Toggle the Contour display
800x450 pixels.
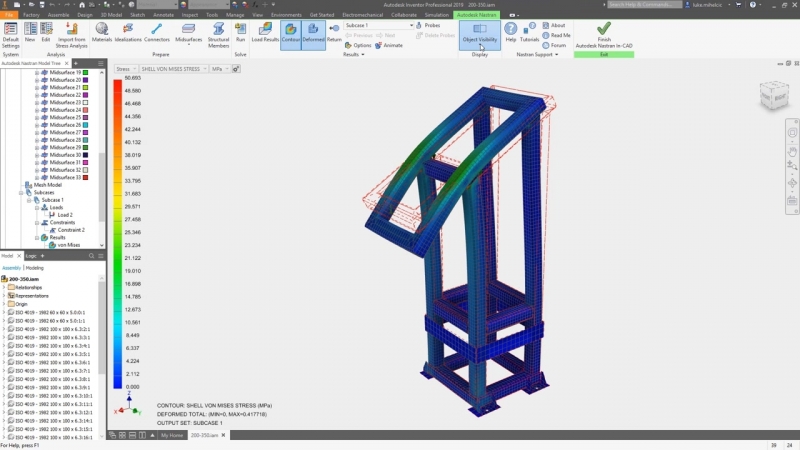point(291,35)
